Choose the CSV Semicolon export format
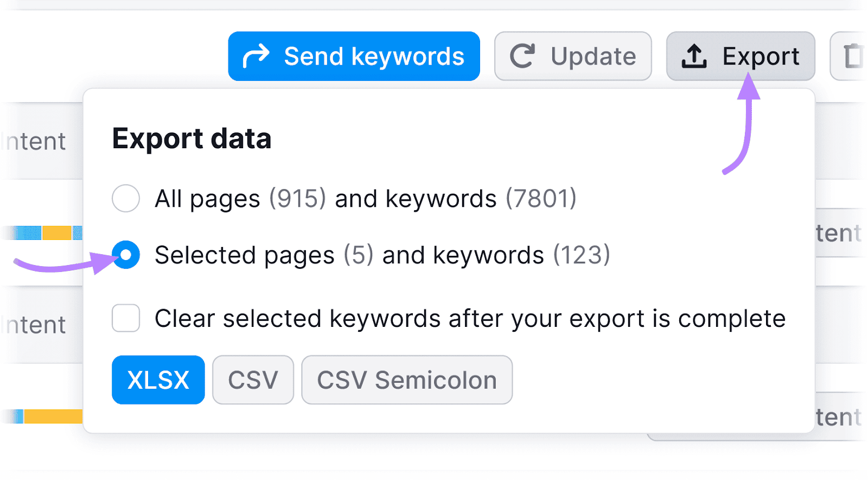Screen dimensions: 868x480 click(x=406, y=380)
